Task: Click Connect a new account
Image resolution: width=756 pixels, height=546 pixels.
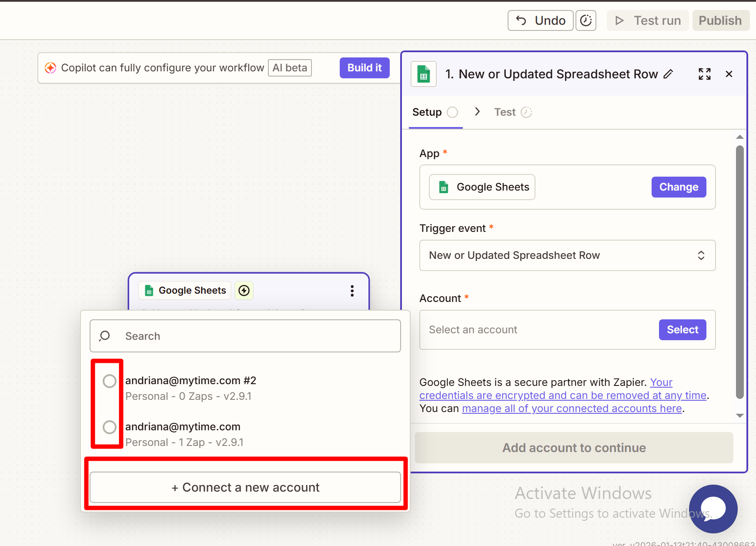Action: point(245,487)
